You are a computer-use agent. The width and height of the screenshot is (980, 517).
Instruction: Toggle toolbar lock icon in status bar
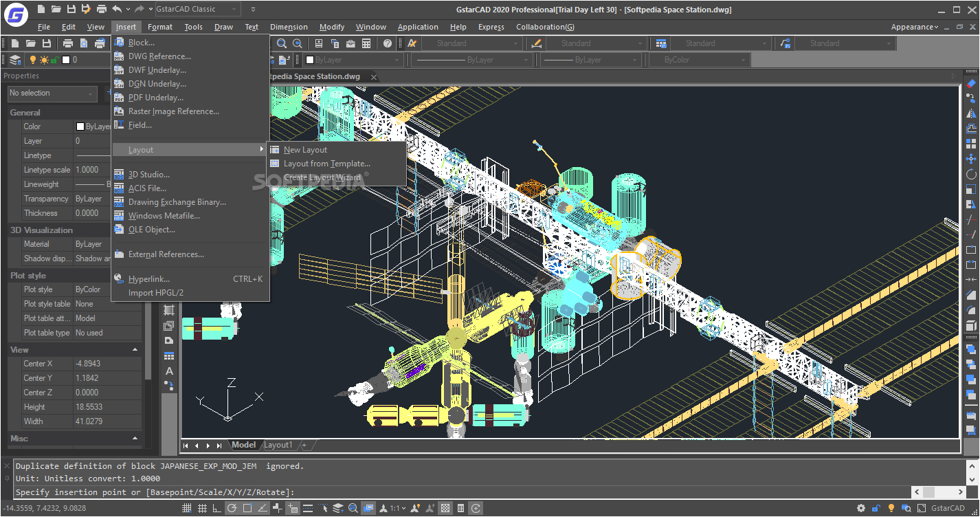(876, 508)
